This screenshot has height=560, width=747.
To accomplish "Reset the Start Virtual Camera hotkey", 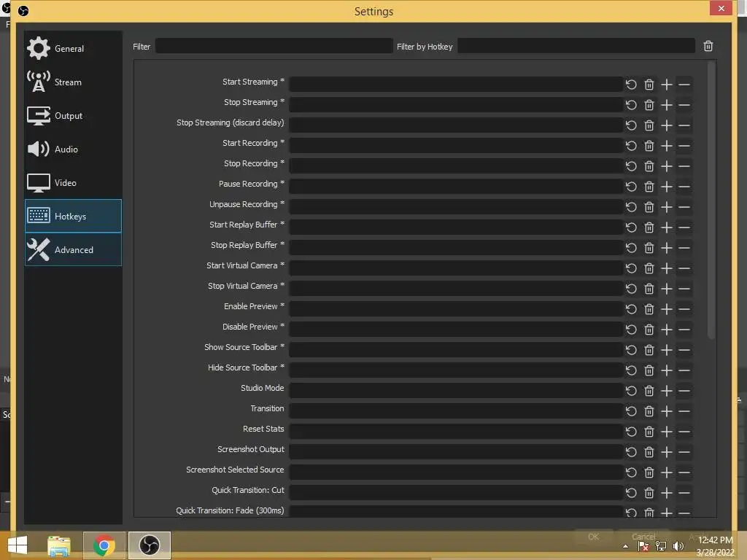I will tap(631, 268).
